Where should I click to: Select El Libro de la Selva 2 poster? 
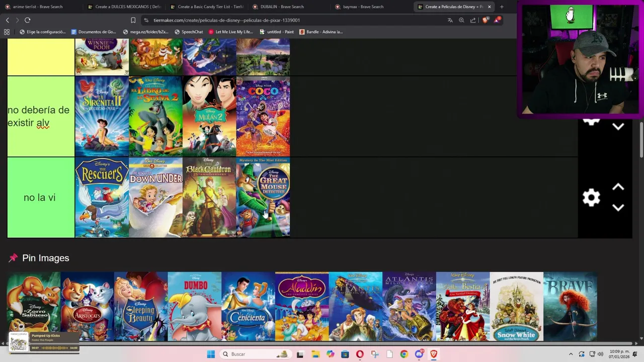[x=156, y=117]
